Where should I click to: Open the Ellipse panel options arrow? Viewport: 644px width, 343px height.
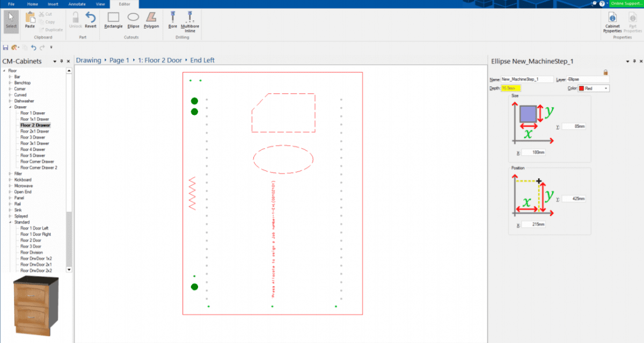coord(628,61)
